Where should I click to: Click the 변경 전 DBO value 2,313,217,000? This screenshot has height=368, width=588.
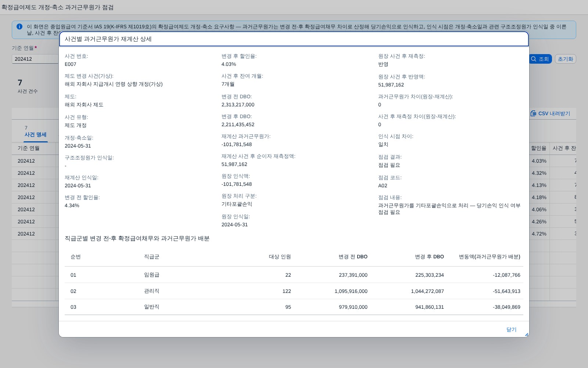[238, 105]
